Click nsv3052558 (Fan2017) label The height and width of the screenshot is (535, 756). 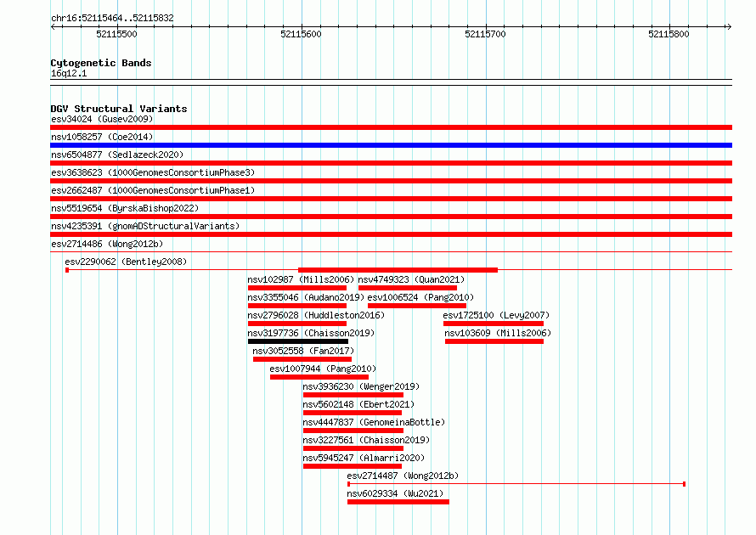[303, 351]
